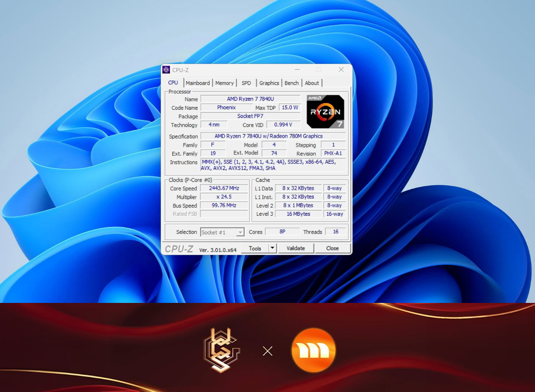Click the Instructions list field
Viewport: 535px width, 392px height.
273,165
